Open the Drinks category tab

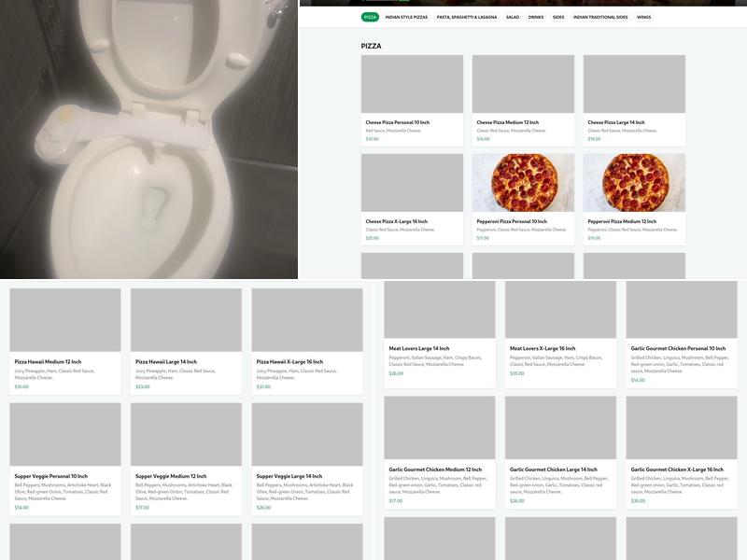(536, 17)
